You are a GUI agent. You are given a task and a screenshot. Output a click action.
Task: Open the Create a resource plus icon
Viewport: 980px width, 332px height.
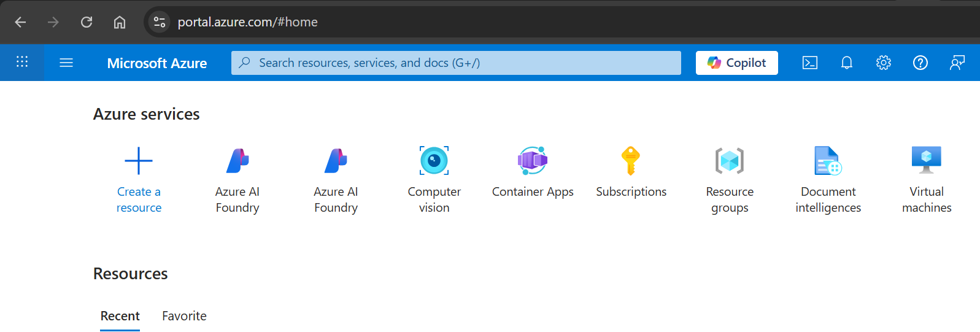pos(139,161)
